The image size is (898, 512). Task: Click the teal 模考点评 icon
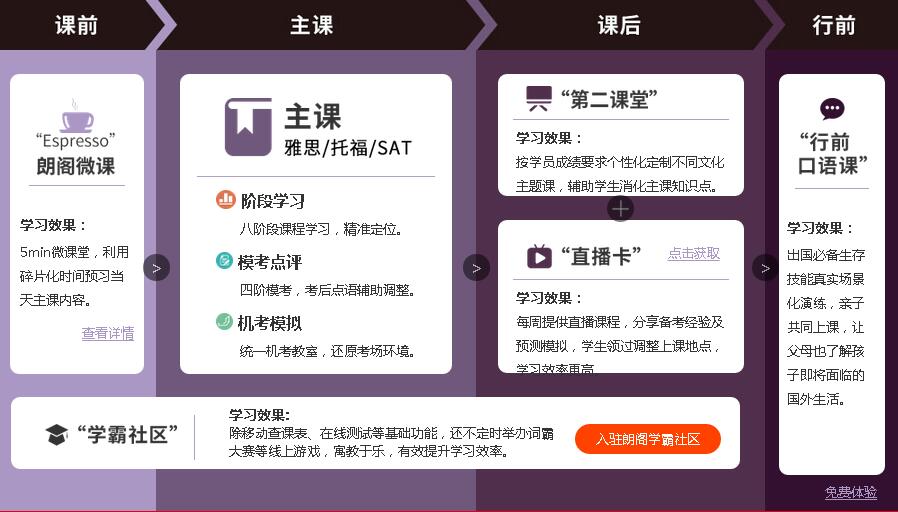click(224, 260)
